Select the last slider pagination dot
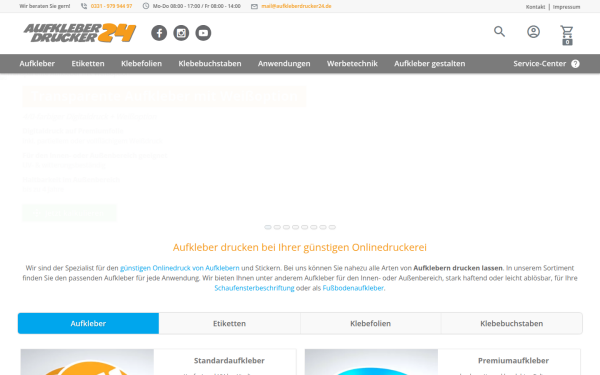The width and height of the screenshot is (600, 375). point(332,227)
